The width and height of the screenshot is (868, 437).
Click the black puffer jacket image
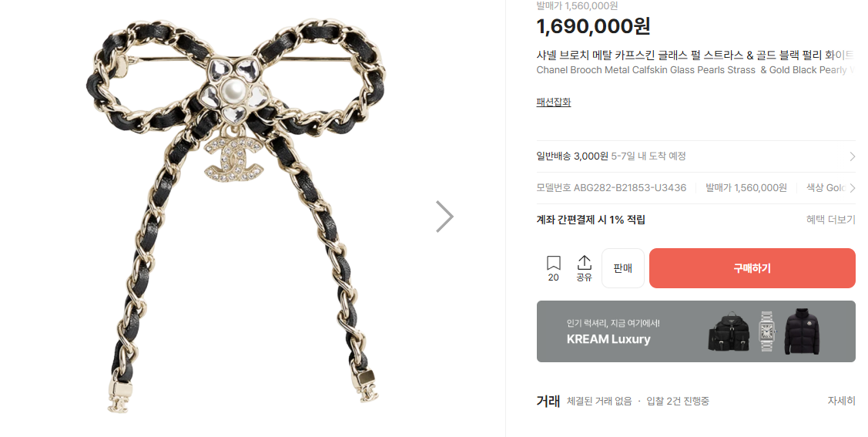(802, 331)
